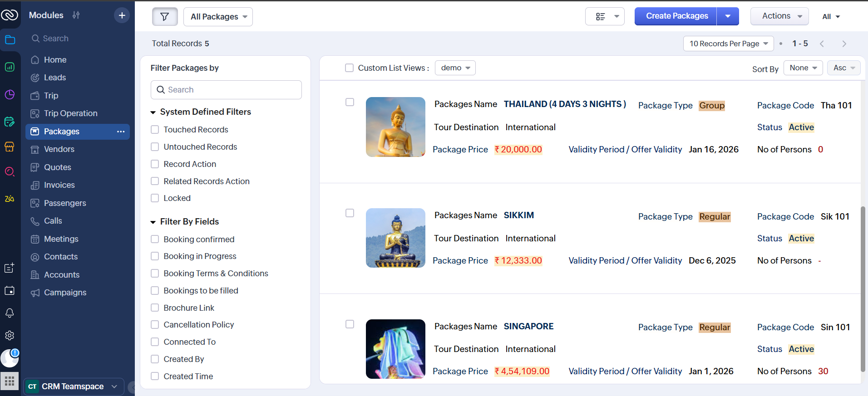Viewport: 868px width, 396px height.
Task: Open settings gear in left rail
Action: click(x=10, y=336)
